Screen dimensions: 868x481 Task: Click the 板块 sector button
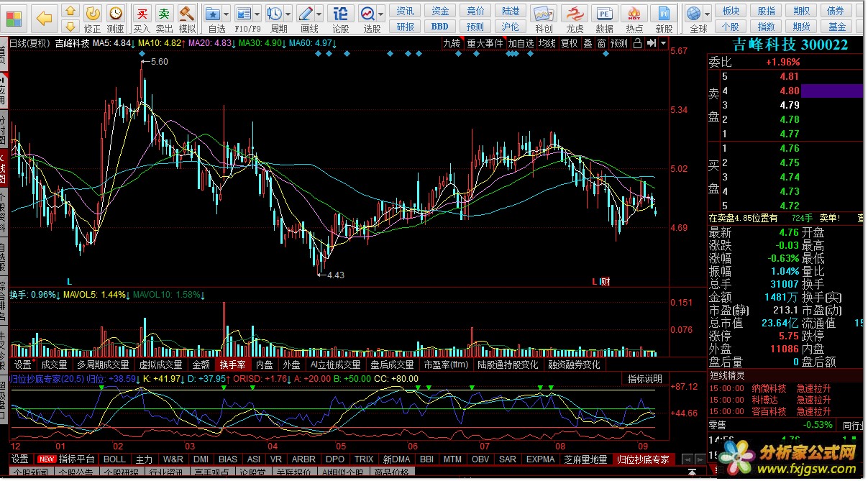click(731, 11)
